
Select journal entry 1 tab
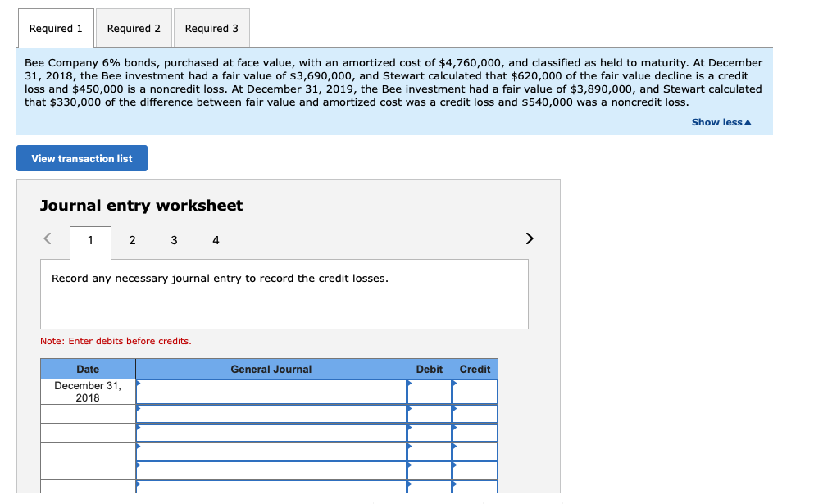[90, 240]
